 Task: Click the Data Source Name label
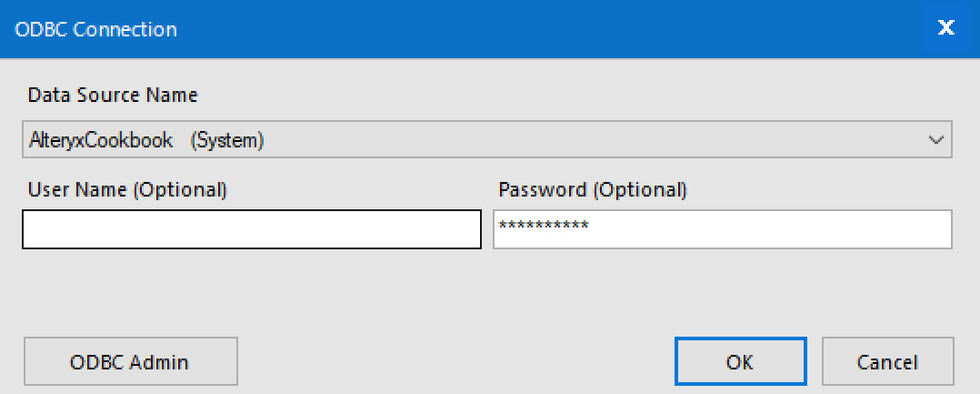[113, 95]
